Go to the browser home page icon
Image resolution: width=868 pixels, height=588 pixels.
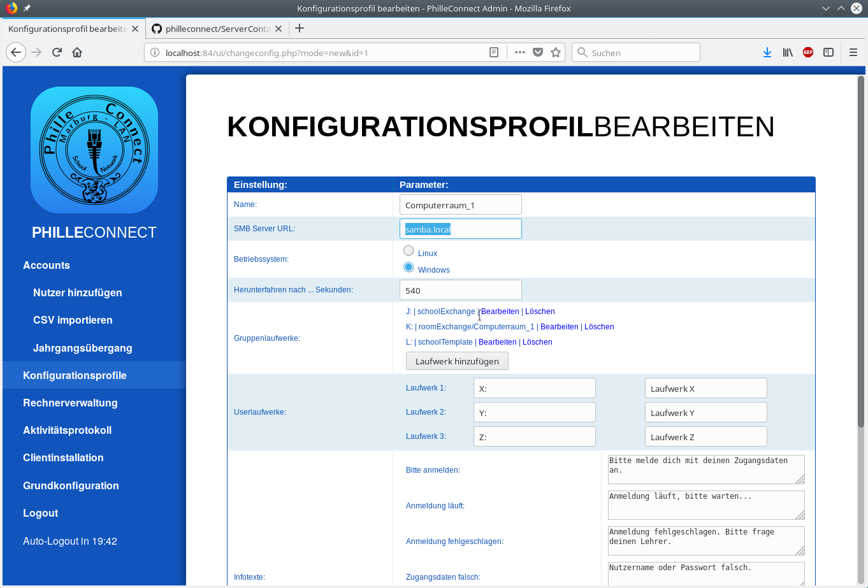[77, 52]
